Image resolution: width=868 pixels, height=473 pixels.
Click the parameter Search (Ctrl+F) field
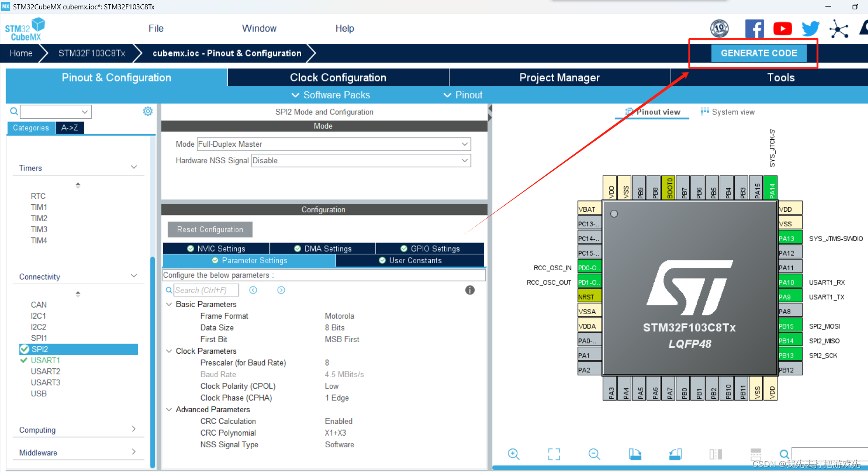coord(206,290)
